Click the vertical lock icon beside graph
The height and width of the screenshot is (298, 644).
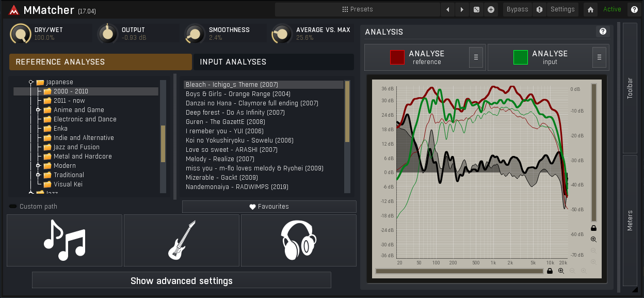(x=593, y=228)
